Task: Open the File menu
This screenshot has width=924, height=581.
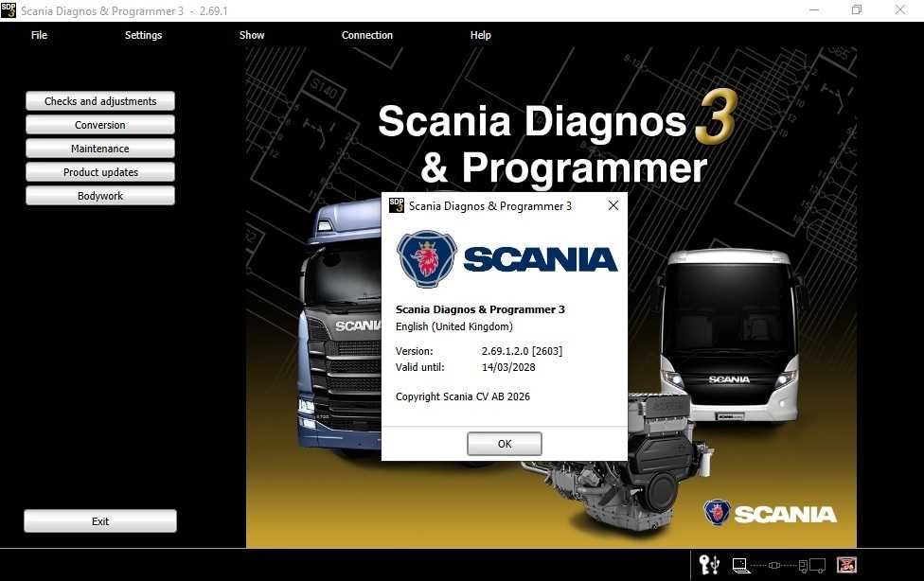Action: pos(39,35)
